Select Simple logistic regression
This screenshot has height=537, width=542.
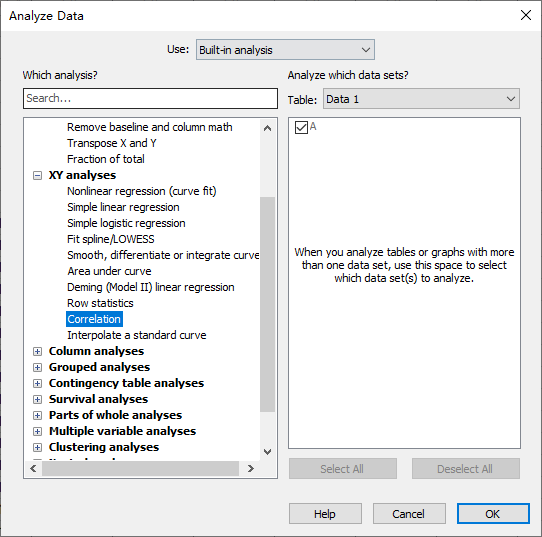pyautogui.click(x=126, y=223)
